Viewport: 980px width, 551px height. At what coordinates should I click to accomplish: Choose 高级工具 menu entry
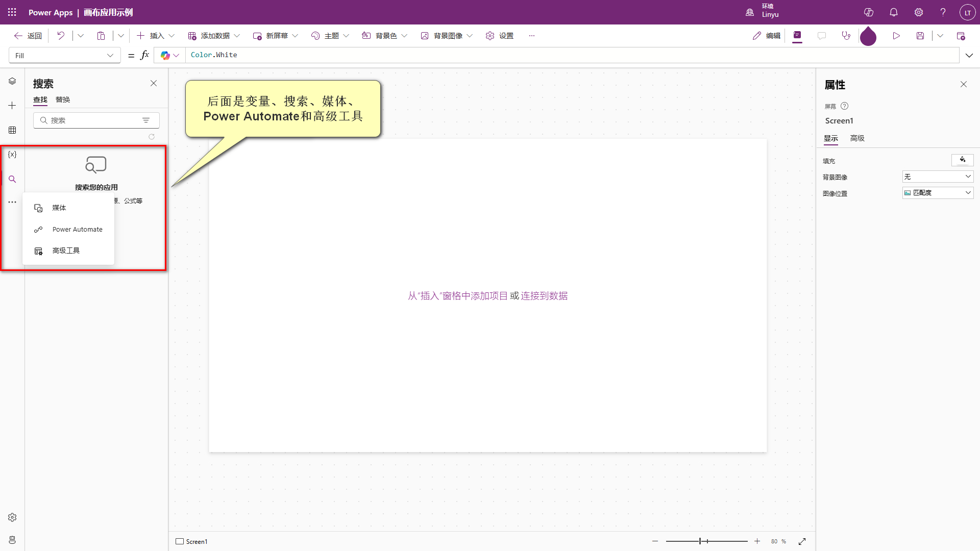[66, 251]
